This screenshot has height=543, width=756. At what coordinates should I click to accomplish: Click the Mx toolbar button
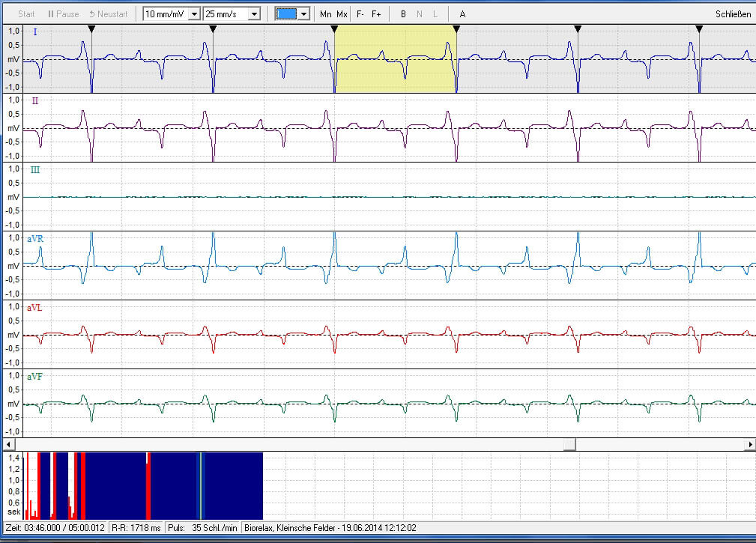(x=342, y=14)
